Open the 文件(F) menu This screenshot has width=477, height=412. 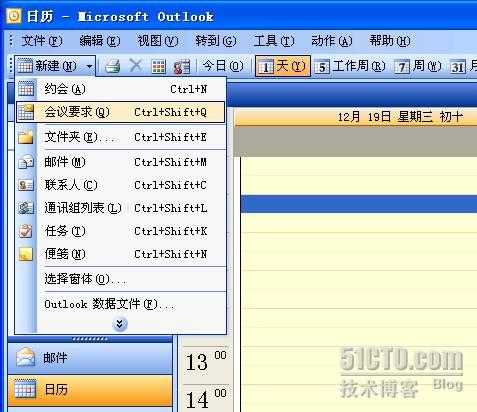tap(42, 41)
